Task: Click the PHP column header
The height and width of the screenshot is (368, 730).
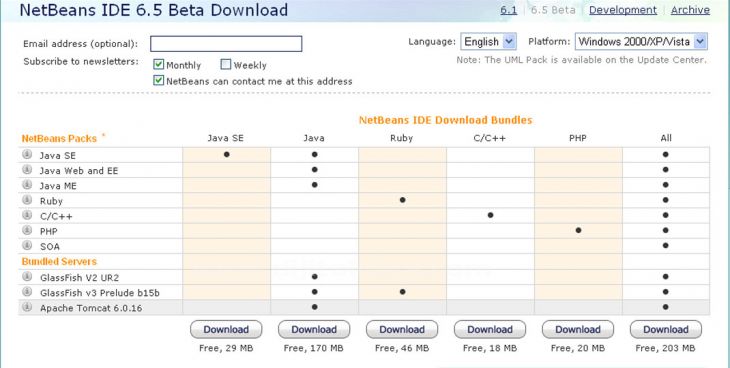Action: coord(578,138)
